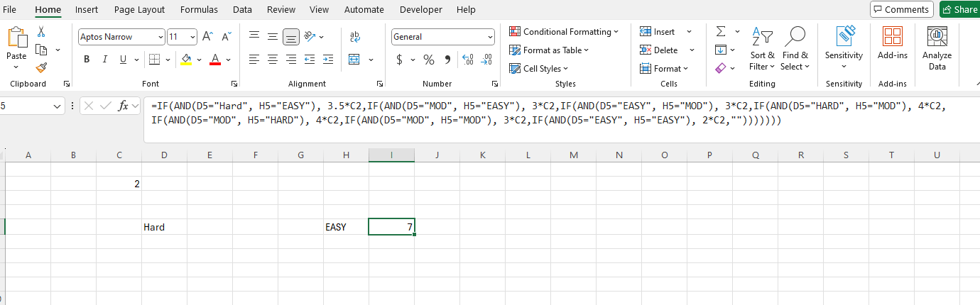This screenshot has height=305, width=980.
Task: Increase font size with the larger A
Action: coord(207,37)
